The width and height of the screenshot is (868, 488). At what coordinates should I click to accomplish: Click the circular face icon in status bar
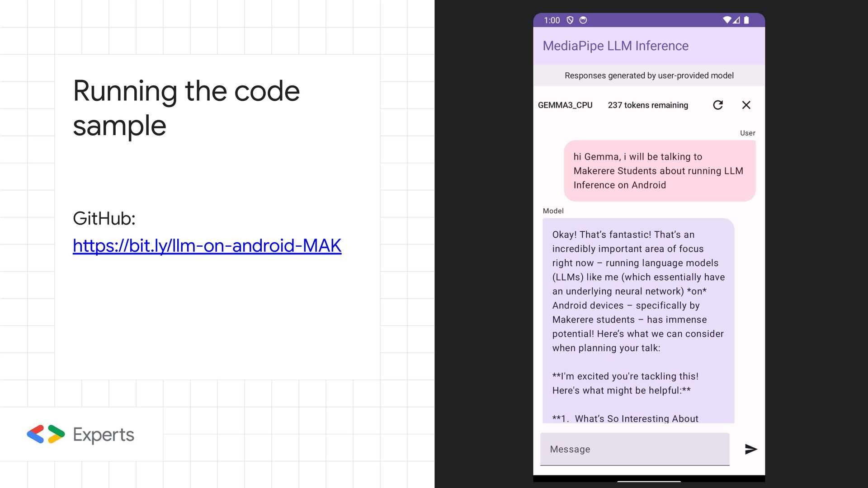pos(583,20)
